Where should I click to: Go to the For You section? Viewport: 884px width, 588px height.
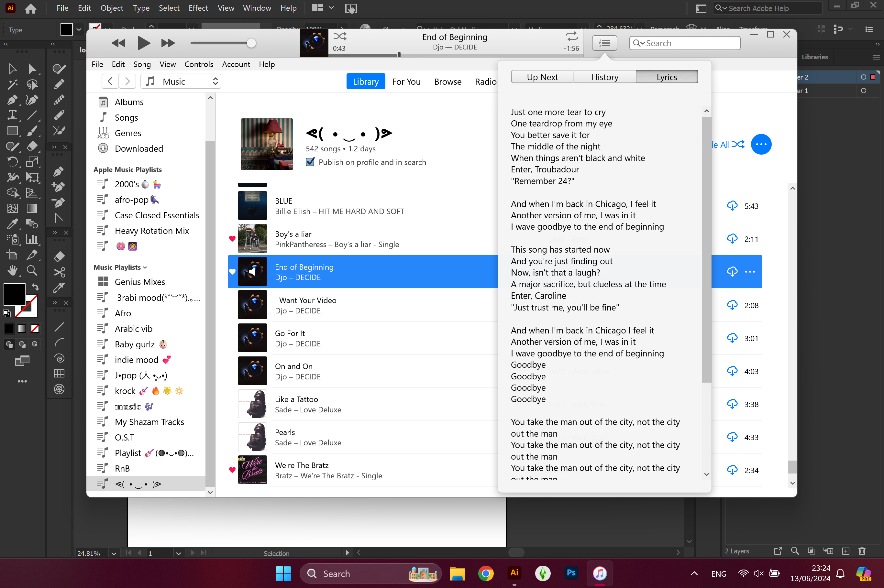pos(406,82)
